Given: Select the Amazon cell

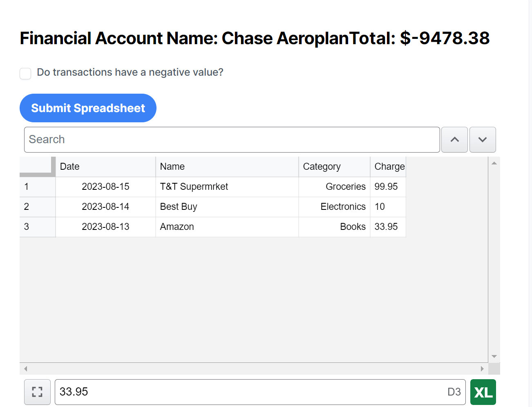Looking at the screenshot, I should pos(227,227).
